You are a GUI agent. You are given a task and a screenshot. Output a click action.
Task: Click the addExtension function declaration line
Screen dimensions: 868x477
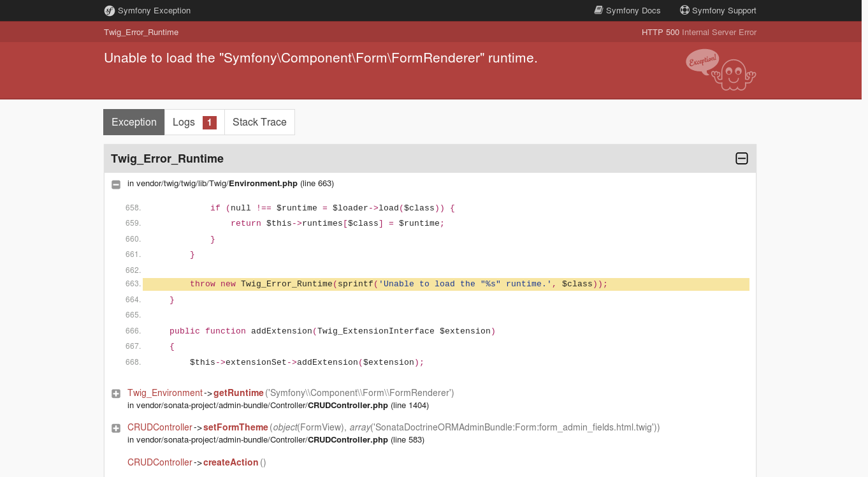click(332, 331)
